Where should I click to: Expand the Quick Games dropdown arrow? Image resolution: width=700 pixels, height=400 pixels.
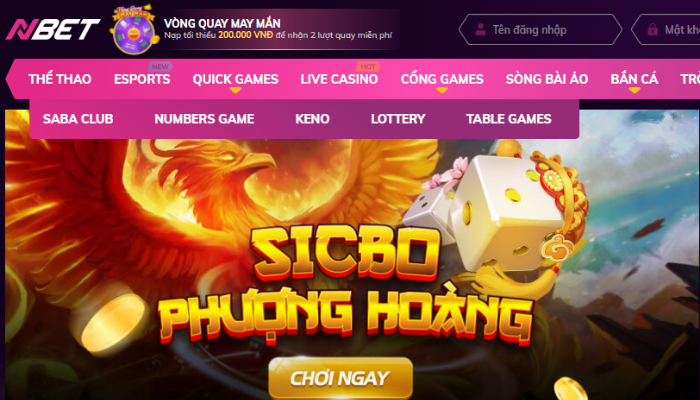pos(235,91)
